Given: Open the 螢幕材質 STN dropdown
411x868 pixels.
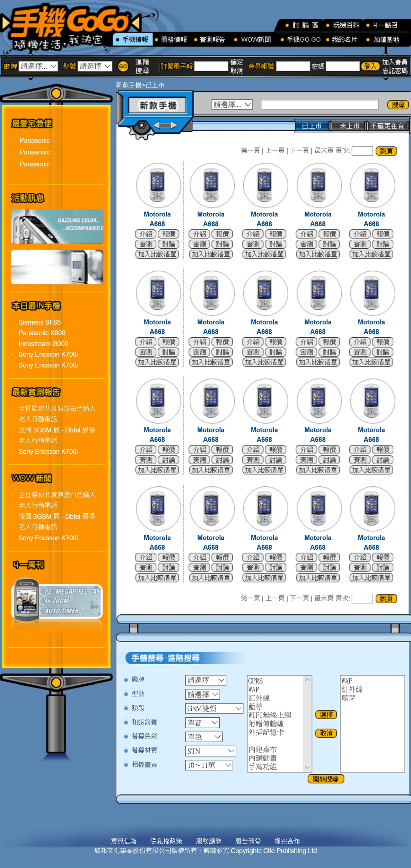Looking at the screenshot, I should [211, 751].
